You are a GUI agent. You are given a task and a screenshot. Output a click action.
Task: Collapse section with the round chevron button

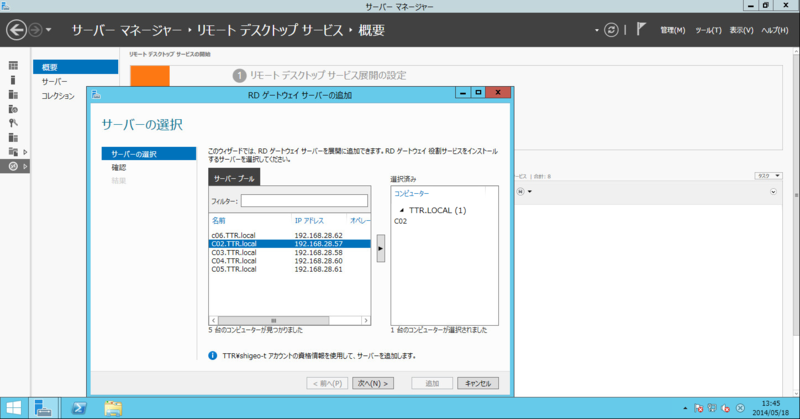tap(773, 192)
